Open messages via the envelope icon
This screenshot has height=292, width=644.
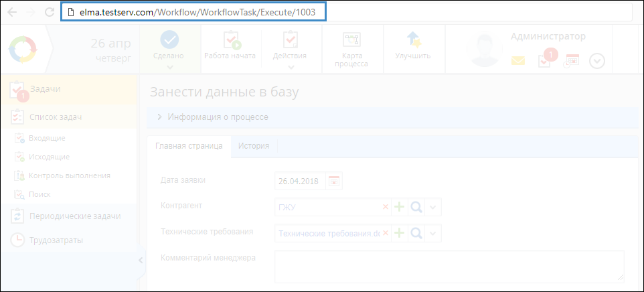518,61
